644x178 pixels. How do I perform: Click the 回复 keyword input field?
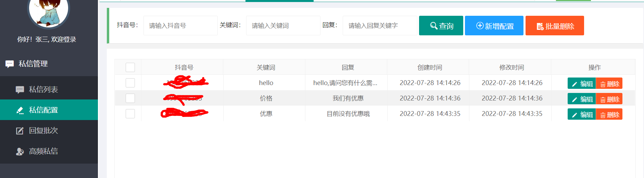tap(379, 26)
